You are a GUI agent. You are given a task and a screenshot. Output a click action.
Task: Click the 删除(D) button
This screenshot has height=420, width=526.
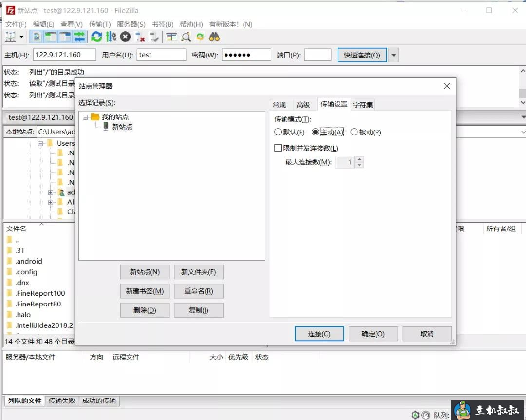pyautogui.click(x=145, y=310)
